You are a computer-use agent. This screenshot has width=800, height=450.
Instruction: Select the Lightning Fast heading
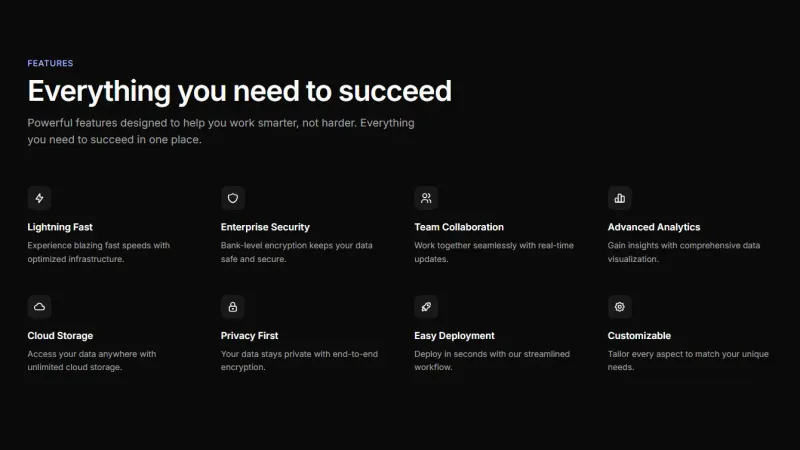[x=60, y=227]
